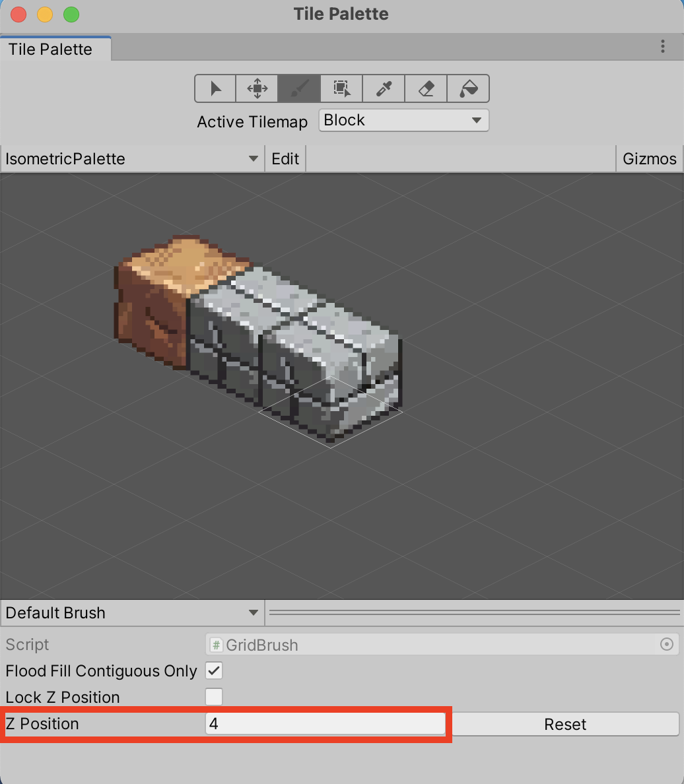This screenshot has width=684, height=784.
Task: Expand the IsometricPalette dropdown
Action: [132, 158]
